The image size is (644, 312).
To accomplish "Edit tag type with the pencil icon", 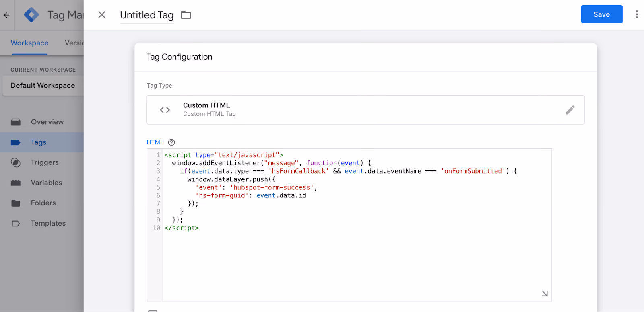I will 570,110.
